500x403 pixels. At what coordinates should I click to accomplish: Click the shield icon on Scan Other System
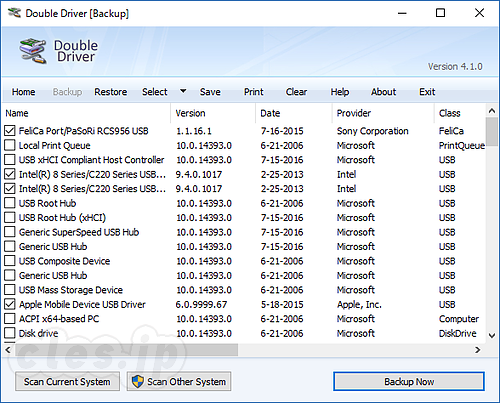[138, 381]
